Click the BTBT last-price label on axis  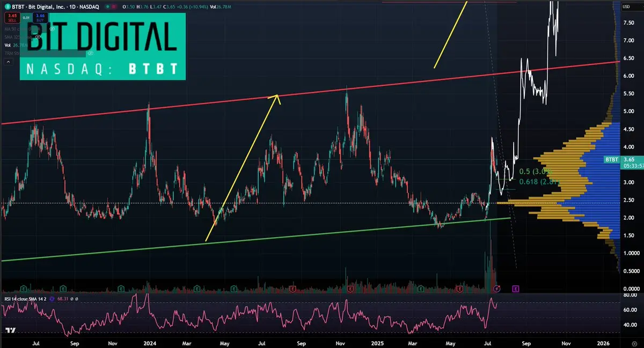pyautogui.click(x=612, y=160)
